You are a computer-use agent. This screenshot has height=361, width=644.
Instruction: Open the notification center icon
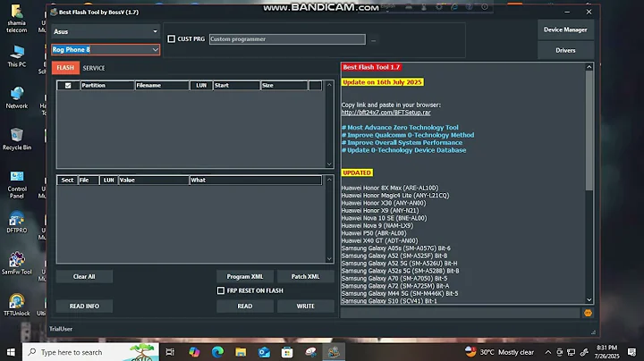632,352
